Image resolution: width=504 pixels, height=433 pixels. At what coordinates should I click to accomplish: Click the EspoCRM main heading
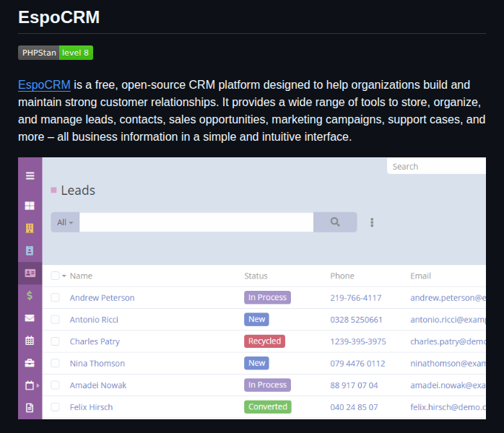pos(58,17)
